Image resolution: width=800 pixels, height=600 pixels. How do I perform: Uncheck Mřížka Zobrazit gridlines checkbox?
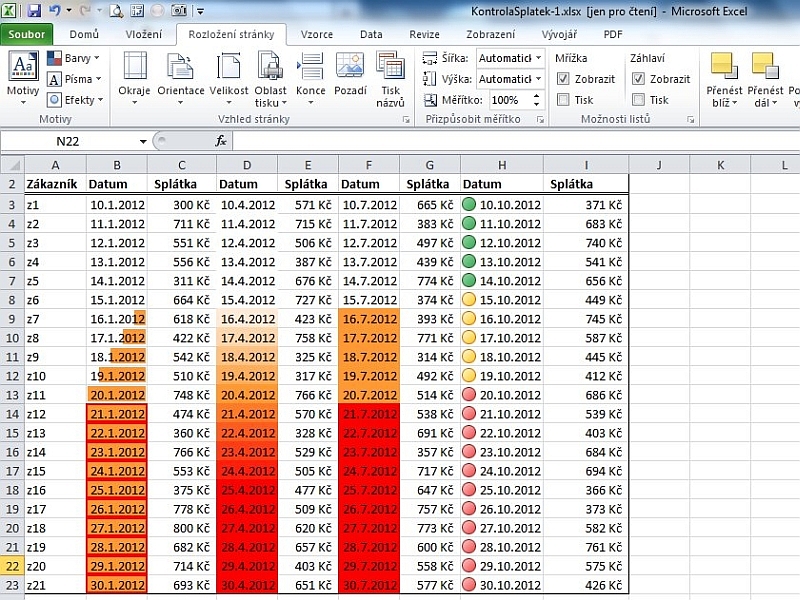coord(563,79)
